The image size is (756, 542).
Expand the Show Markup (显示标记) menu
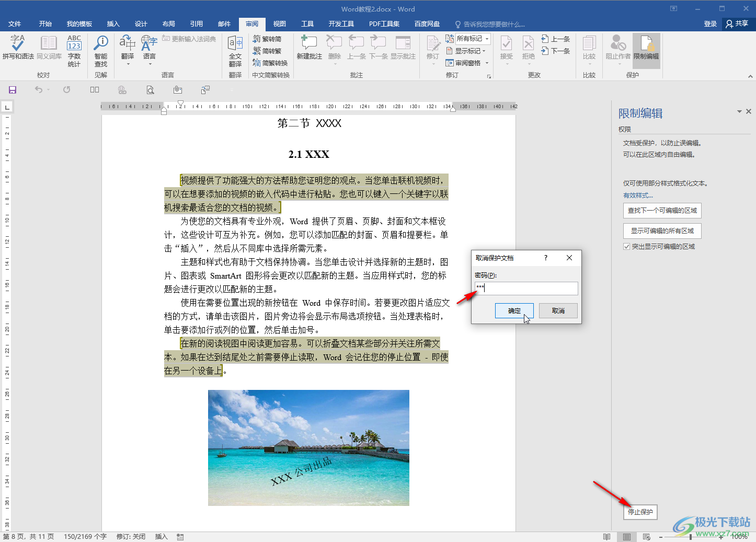click(466, 51)
